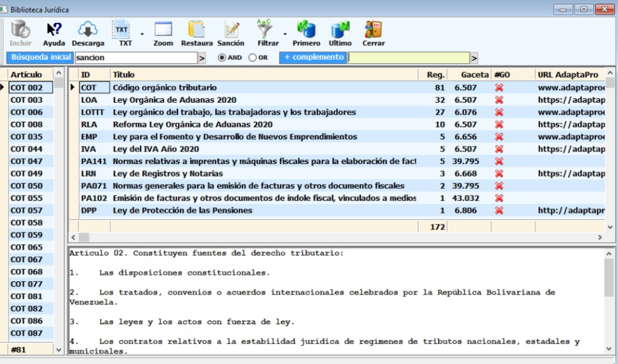Select the OR radio button
The height and width of the screenshot is (364, 618).
(253, 58)
